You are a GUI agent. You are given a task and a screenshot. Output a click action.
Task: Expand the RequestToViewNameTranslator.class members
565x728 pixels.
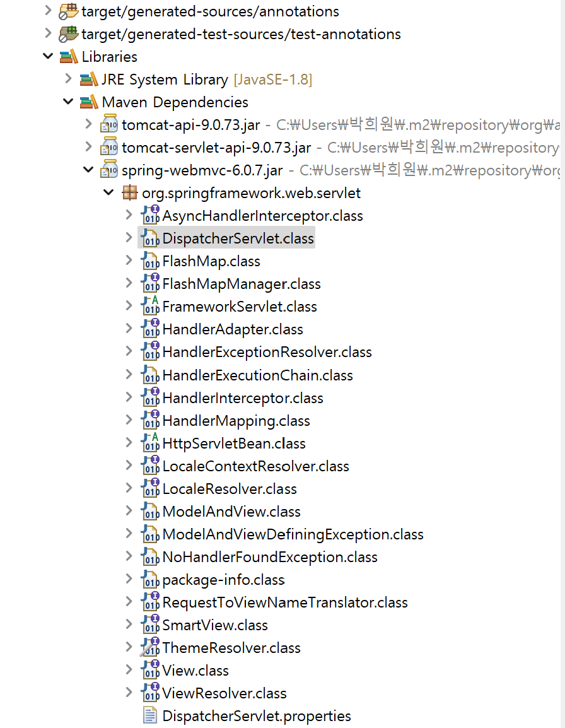click(129, 601)
